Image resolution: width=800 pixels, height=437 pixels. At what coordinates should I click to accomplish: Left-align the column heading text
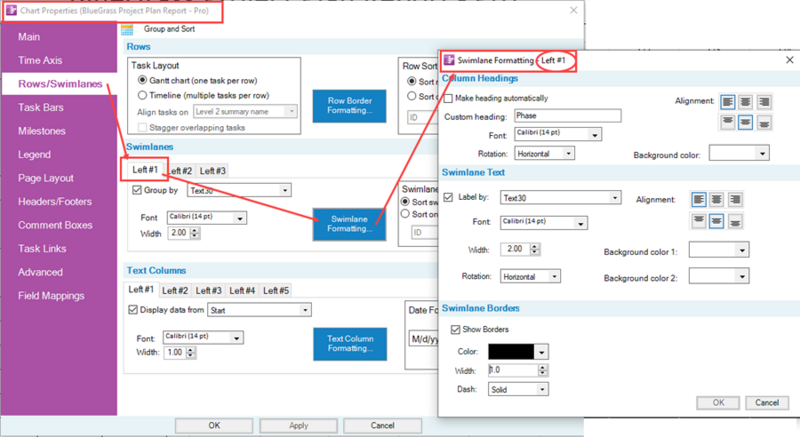click(728, 102)
